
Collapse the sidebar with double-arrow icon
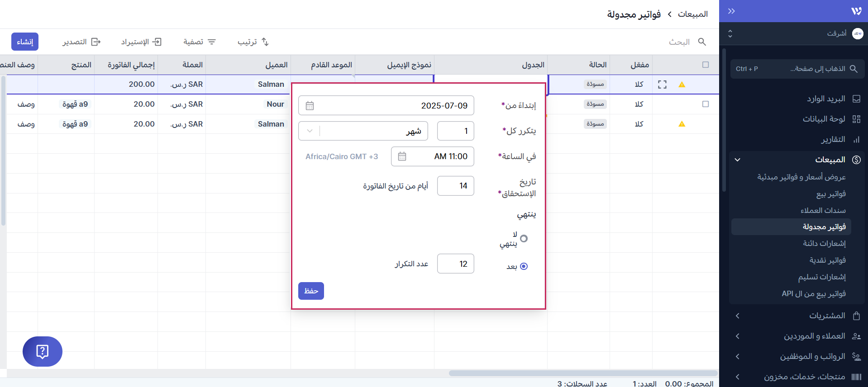pos(731,11)
